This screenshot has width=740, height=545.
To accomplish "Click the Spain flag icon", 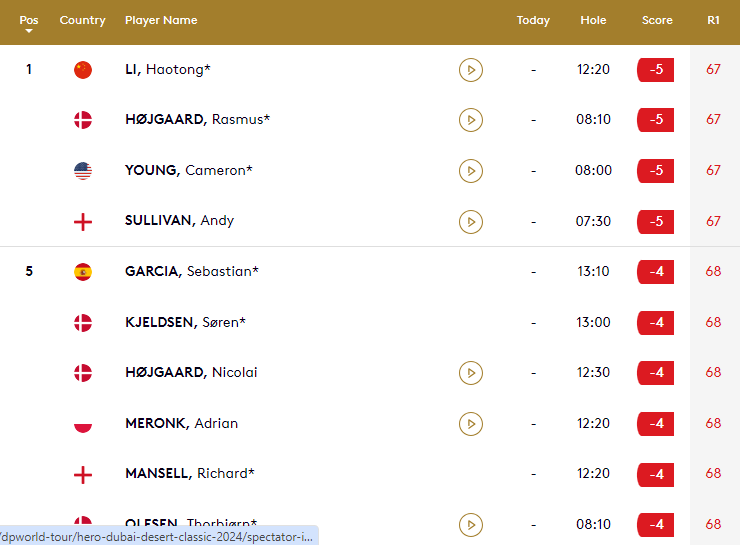I will tap(83, 272).
